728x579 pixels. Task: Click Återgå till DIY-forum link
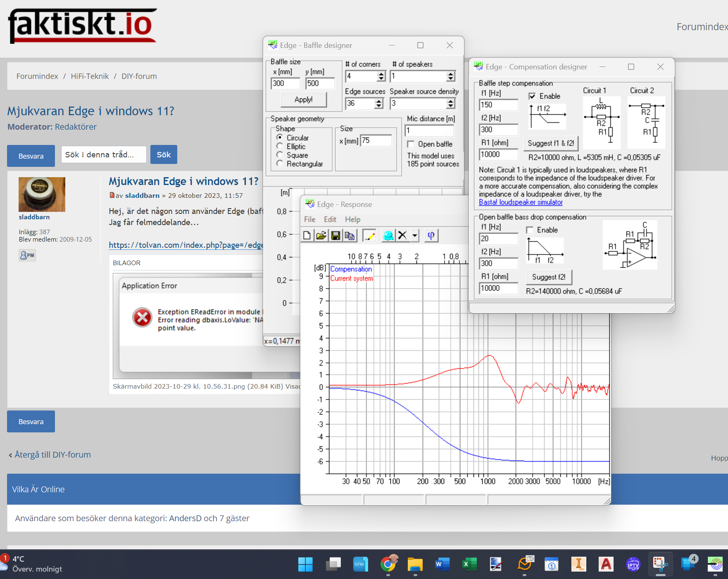point(52,455)
